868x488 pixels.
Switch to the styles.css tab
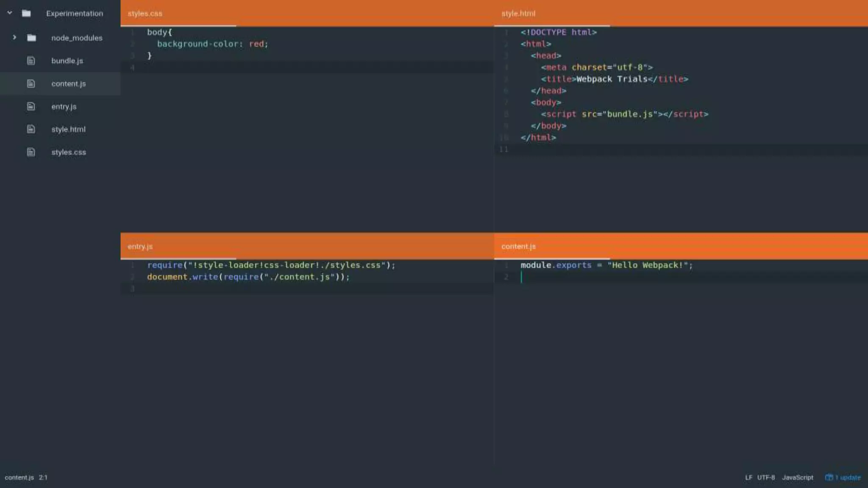pyautogui.click(x=145, y=14)
